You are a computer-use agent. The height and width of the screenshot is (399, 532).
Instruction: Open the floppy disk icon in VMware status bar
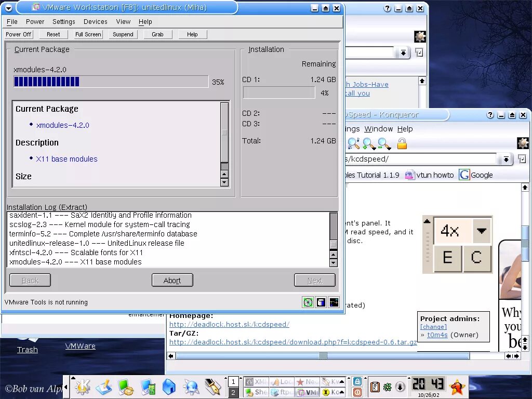(321, 302)
